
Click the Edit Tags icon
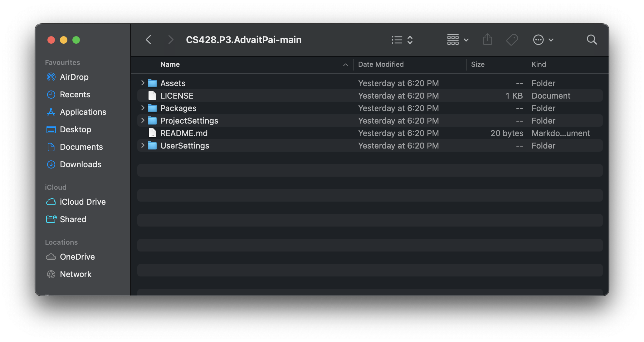coord(512,40)
